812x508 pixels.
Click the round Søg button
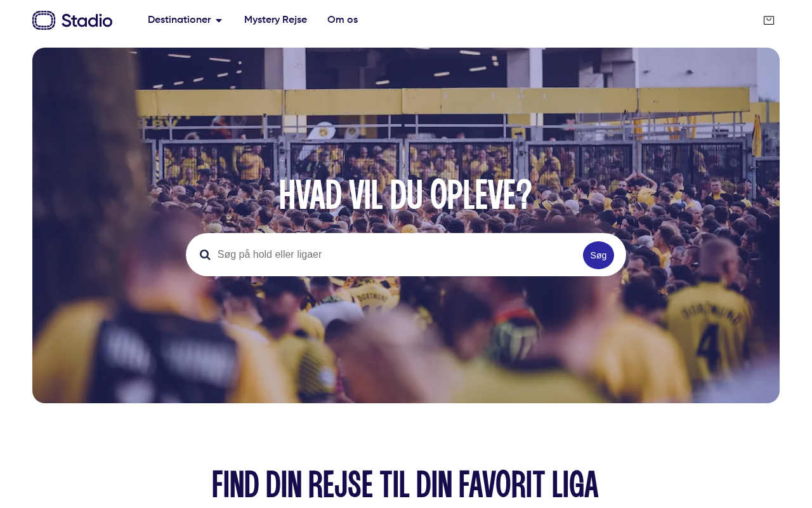[x=598, y=255]
